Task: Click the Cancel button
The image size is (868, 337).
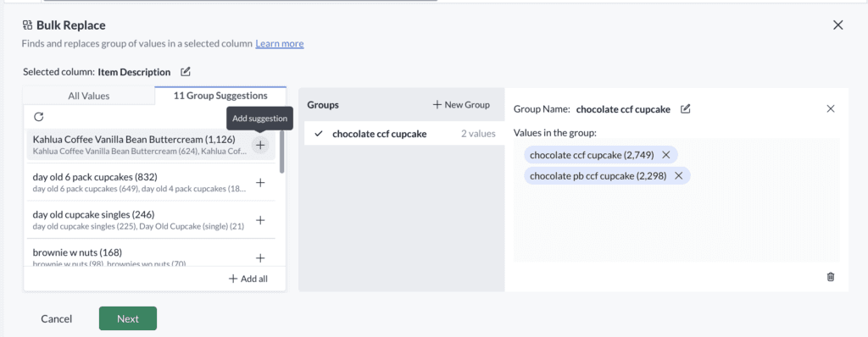Action: pyautogui.click(x=57, y=318)
